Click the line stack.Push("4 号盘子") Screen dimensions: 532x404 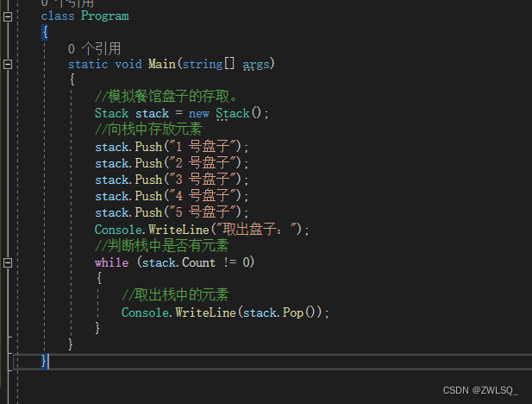[x=172, y=196]
